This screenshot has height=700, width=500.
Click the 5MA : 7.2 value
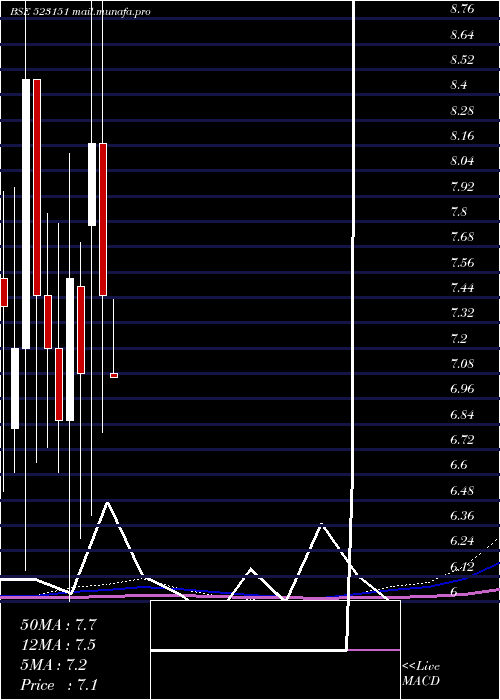pos(54,665)
